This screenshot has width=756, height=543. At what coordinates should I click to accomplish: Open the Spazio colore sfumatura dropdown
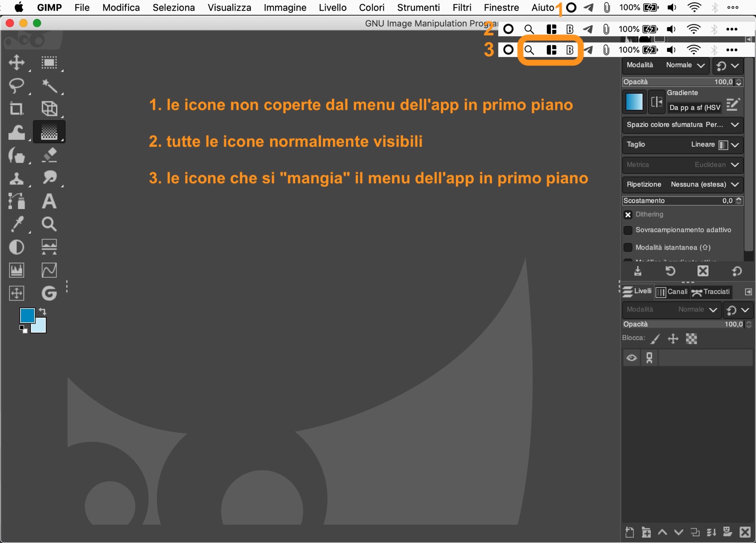point(734,125)
